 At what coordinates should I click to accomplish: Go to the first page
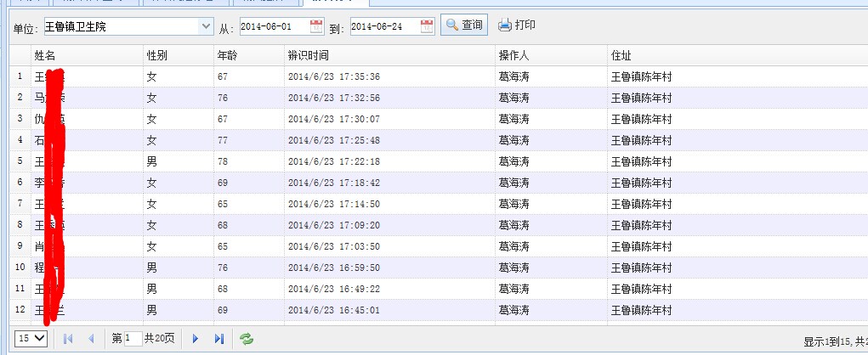pos(68,339)
